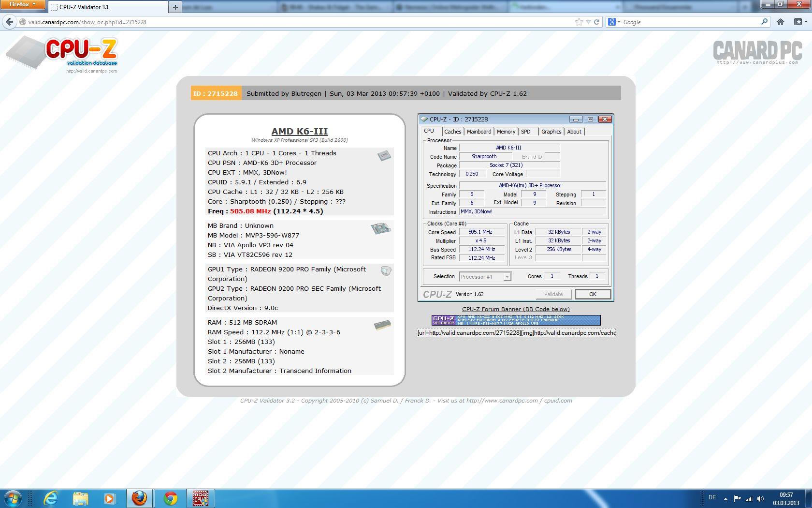Open a new tab with plus button

tap(175, 7)
